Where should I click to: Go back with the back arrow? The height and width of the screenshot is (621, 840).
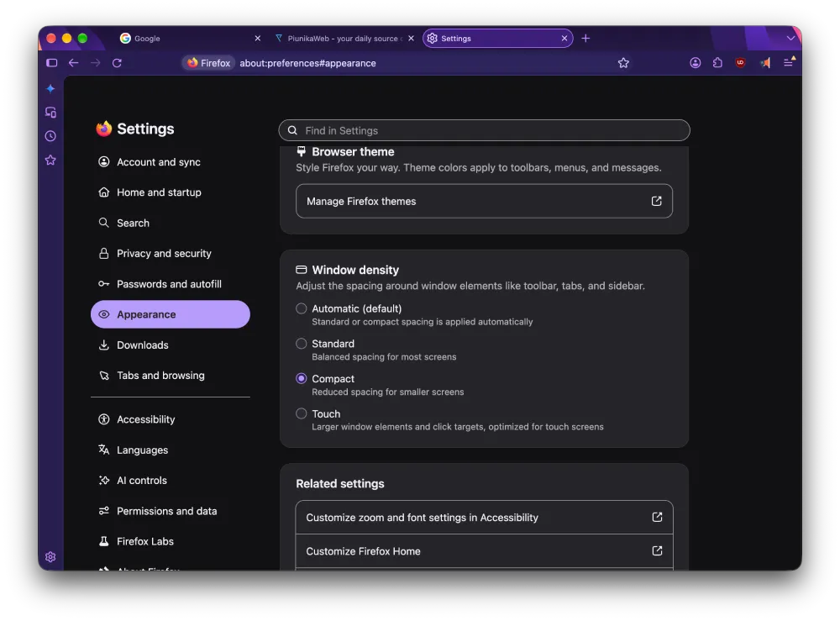(73, 63)
